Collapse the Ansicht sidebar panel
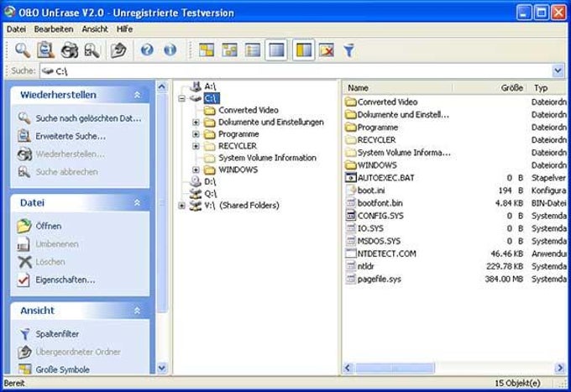The image size is (571, 392). (x=137, y=311)
